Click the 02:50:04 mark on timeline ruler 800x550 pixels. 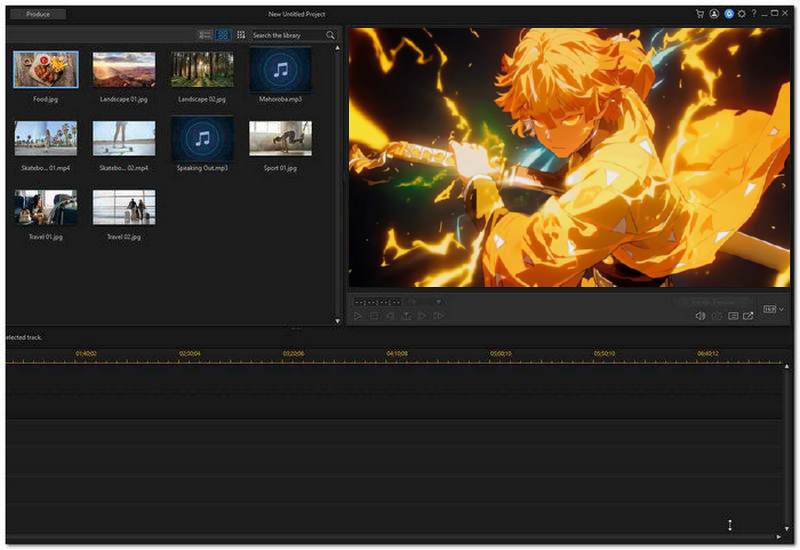pyautogui.click(x=189, y=354)
